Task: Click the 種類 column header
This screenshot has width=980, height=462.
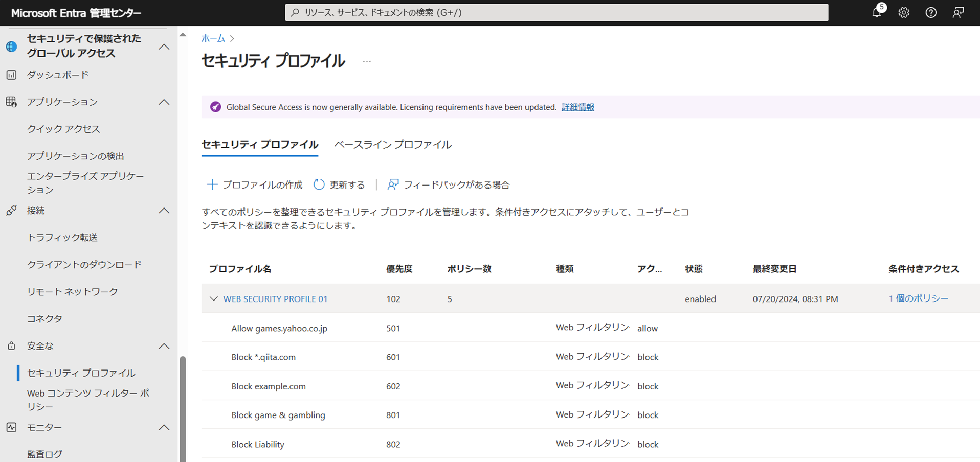Action: tap(565, 269)
